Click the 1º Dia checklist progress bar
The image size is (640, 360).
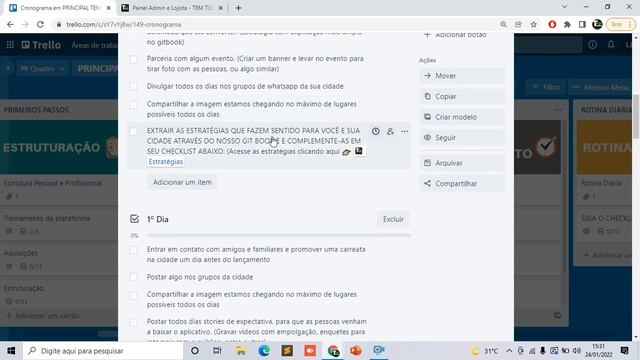(278, 236)
